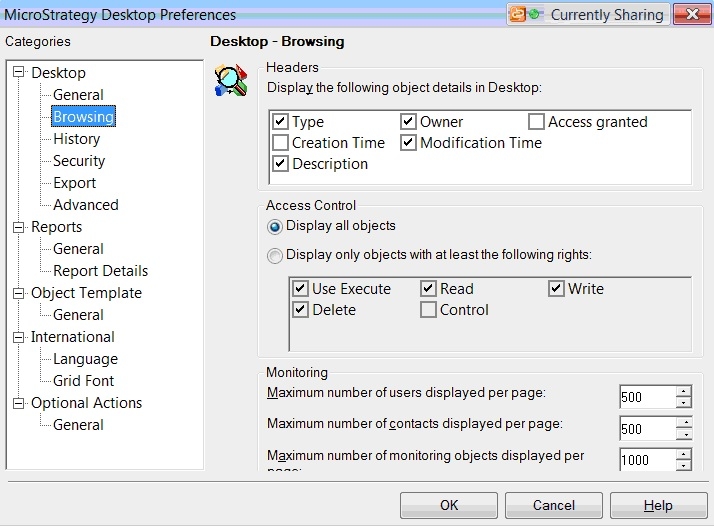
Task: Select General under Desktop
Action: coord(78,95)
